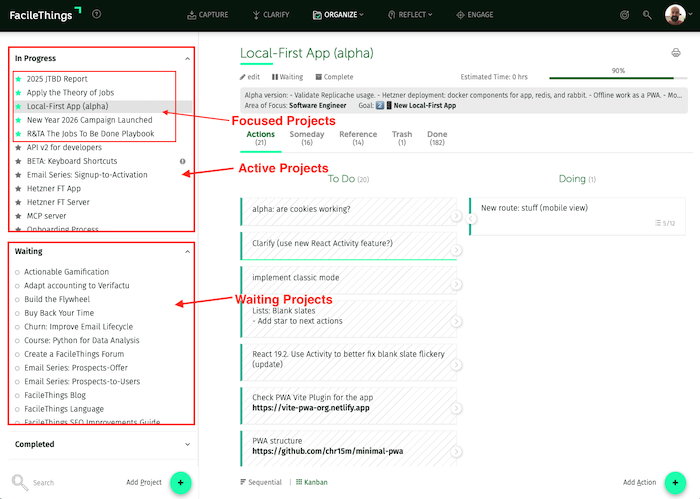Open the Capture stage
The height and width of the screenshot is (499, 700).
click(208, 15)
